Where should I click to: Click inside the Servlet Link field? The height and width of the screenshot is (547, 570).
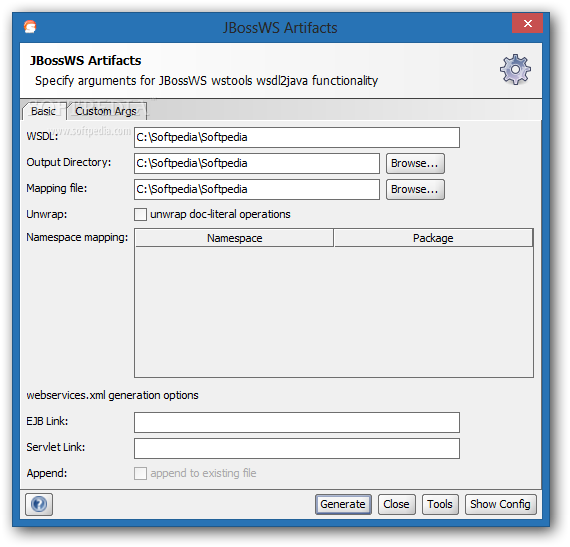(x=297, y=448)
